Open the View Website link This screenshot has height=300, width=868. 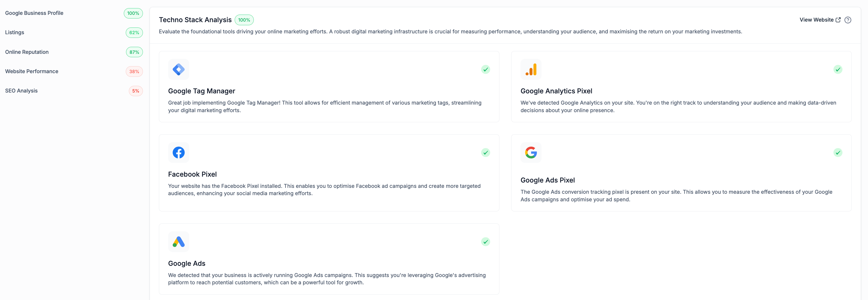click(816, 20)
